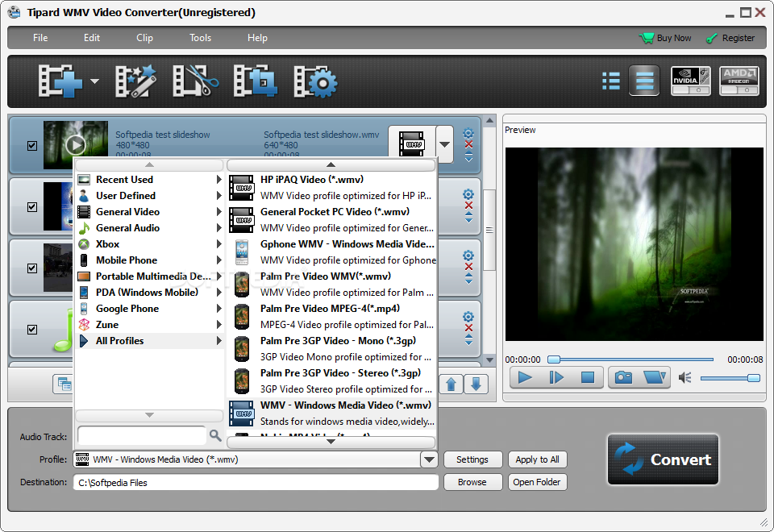Remove the first file with red X
This screenshot has width=774, height=532.
[468, 144]
